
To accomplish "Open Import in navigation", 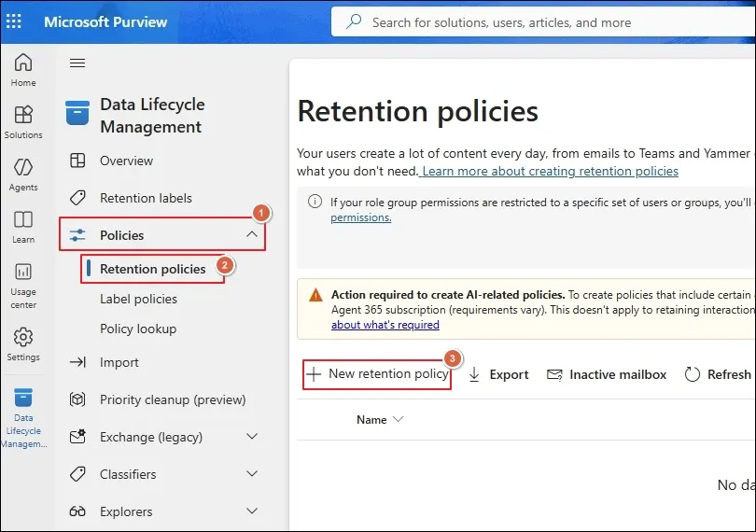I will [119, 362].
